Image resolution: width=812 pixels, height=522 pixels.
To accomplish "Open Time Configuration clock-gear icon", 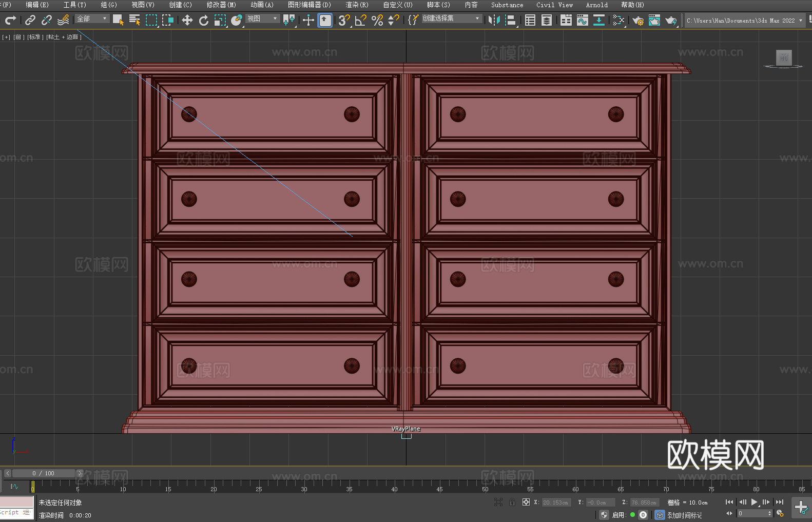I will tap(780, 513).
